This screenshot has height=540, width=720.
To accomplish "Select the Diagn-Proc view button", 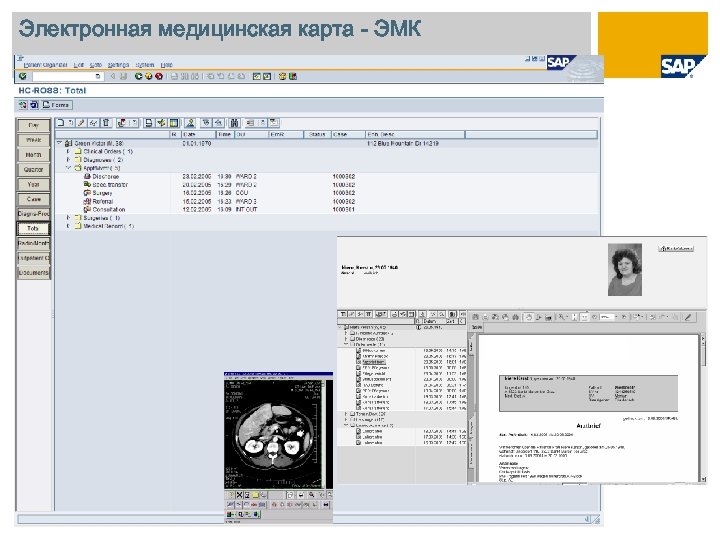I will tap(34, 214).
